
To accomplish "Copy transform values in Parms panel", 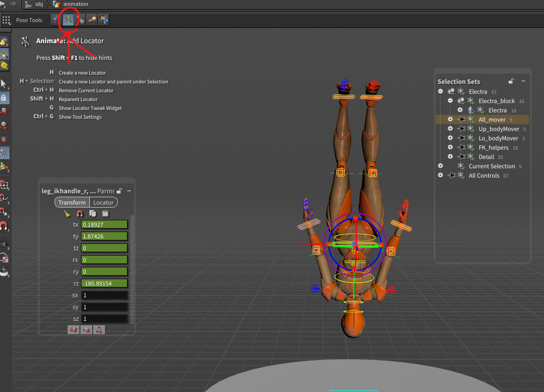I will [93, 214].
